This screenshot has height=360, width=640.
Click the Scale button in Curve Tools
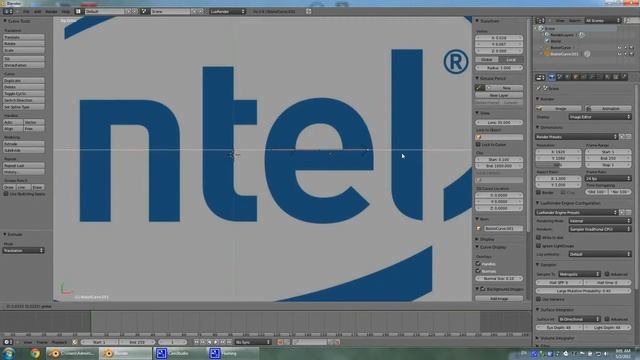tap(24, 50)
